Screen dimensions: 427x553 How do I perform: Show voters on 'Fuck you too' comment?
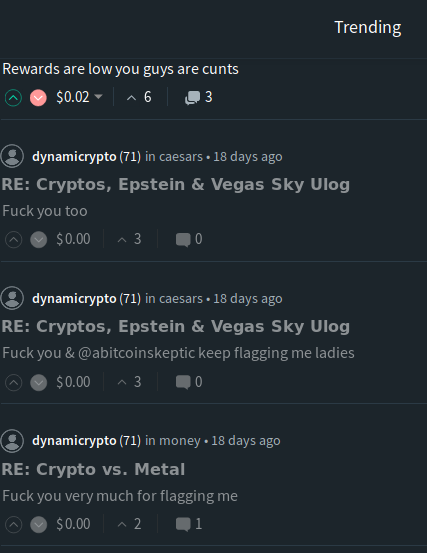(129, 239)
